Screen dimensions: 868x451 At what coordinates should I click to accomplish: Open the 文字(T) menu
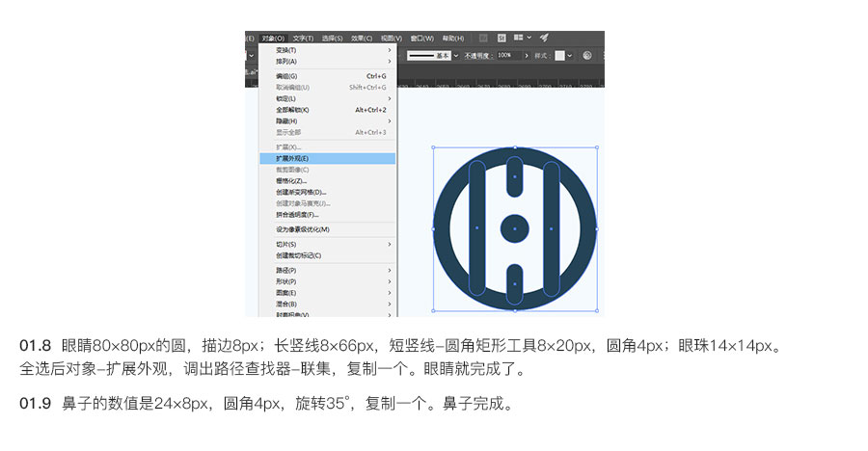point(303,39)
